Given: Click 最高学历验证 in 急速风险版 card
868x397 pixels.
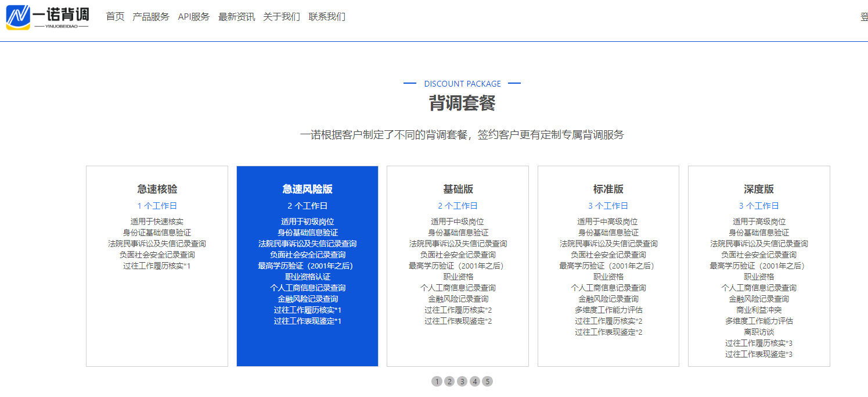Looking at the screenshot, I should (305, 266).
